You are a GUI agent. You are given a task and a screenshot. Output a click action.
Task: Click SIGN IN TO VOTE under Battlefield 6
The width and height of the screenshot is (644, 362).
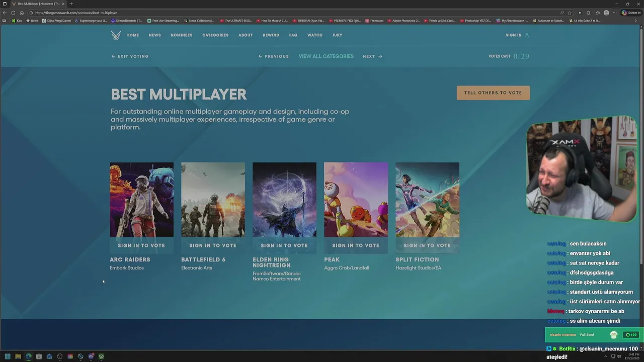point(213,245)
